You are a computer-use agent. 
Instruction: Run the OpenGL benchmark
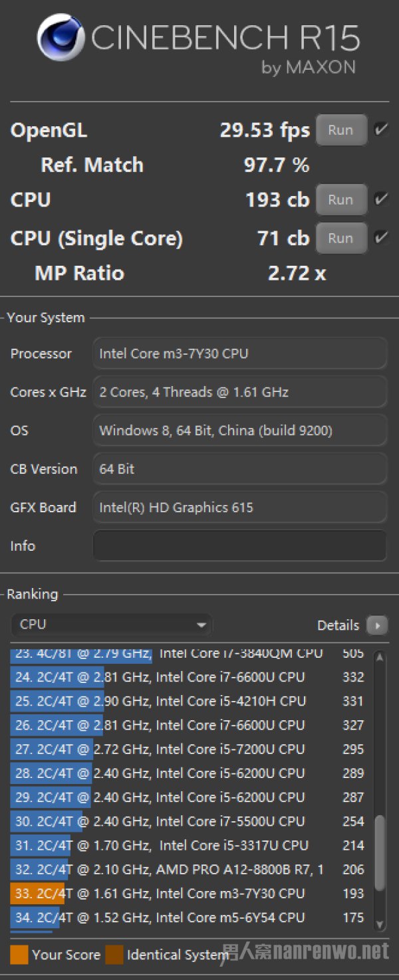point(341,130)
